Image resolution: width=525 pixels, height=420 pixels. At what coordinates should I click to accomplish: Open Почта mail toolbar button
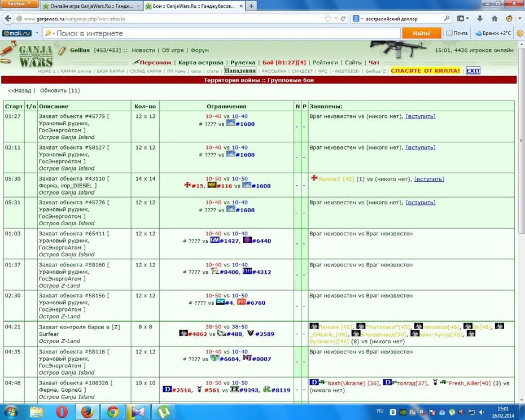(x=457, y=33)
